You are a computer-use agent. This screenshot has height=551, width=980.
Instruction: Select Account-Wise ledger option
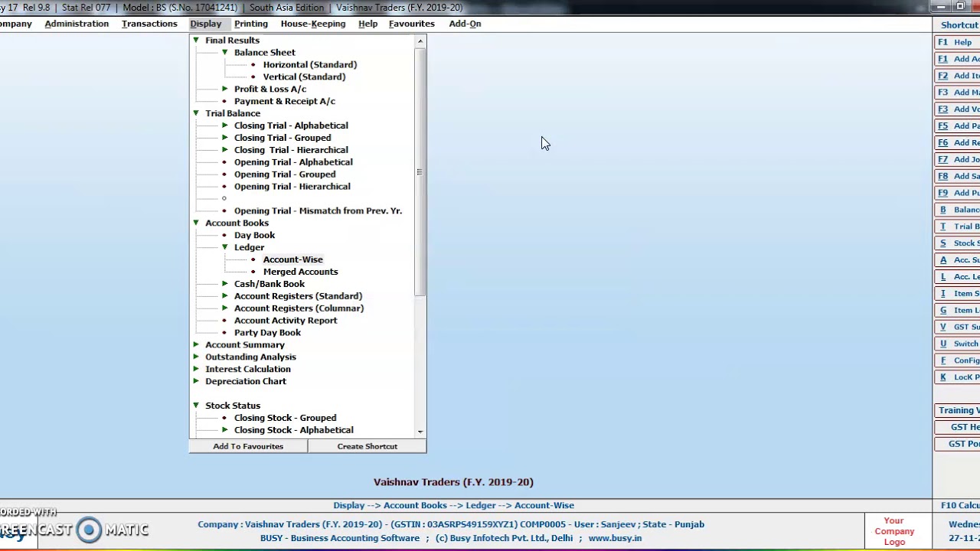(x=293, y=259)
